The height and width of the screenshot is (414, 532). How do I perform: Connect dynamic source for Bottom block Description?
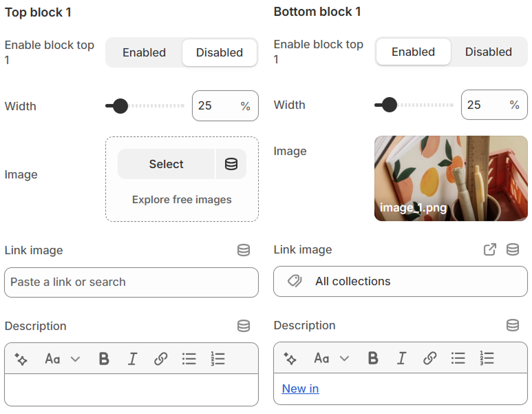tap(513, 325)
